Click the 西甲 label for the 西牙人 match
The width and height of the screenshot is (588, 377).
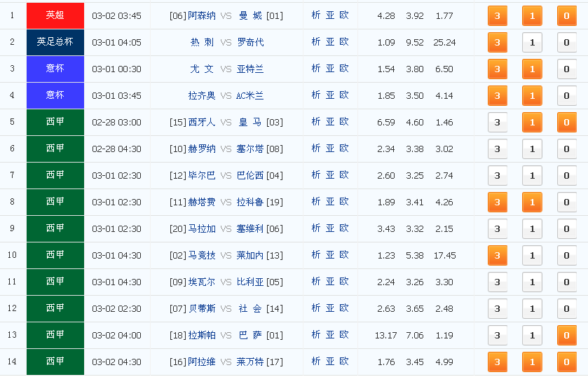[55, 122]
